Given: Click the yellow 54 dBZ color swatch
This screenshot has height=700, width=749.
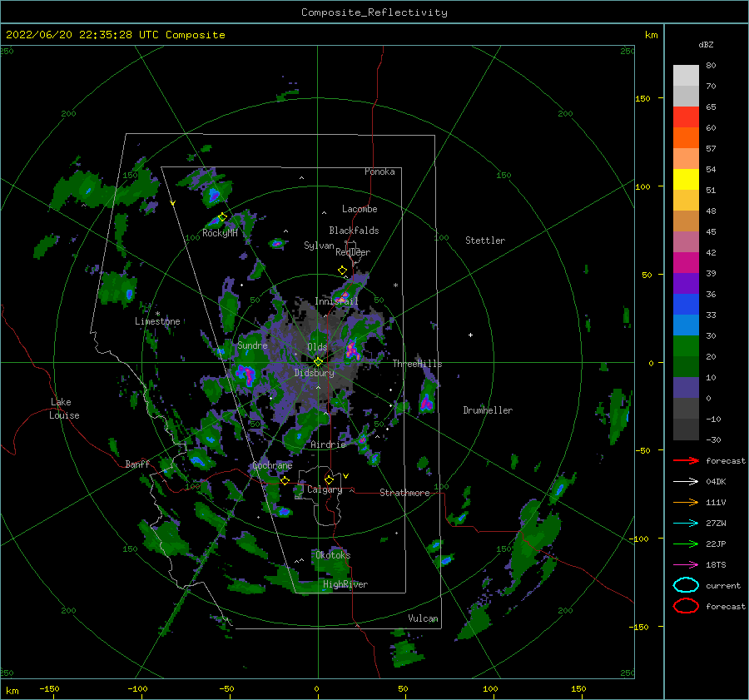Looking at the screenshot, I should (686, 179).
